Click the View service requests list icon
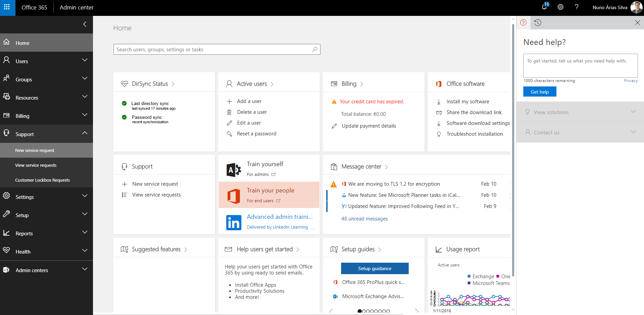This screenshot has height=315, width=644. point(124,195)
